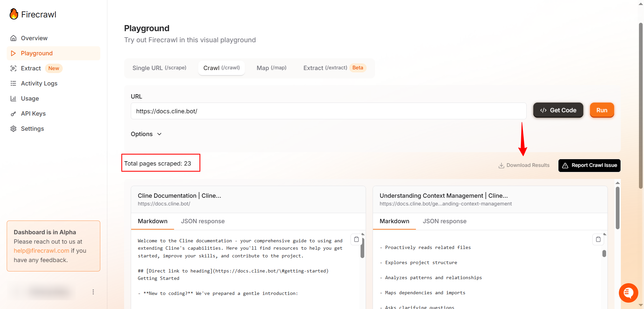Click the Run button
This screenshot has height=309, width=644.
[602, 110]
